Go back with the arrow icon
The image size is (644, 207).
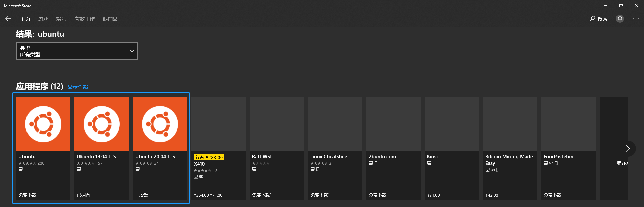click(x=8, y=19)
